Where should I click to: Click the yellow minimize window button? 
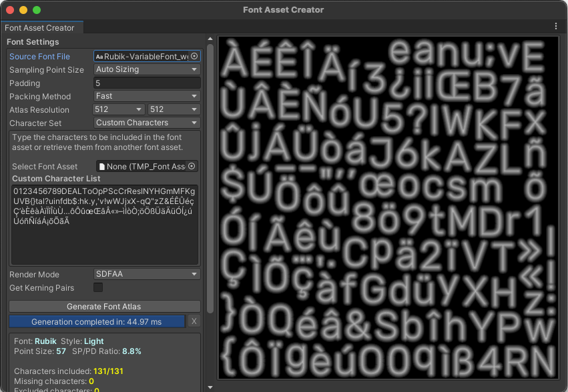point(23,10)
